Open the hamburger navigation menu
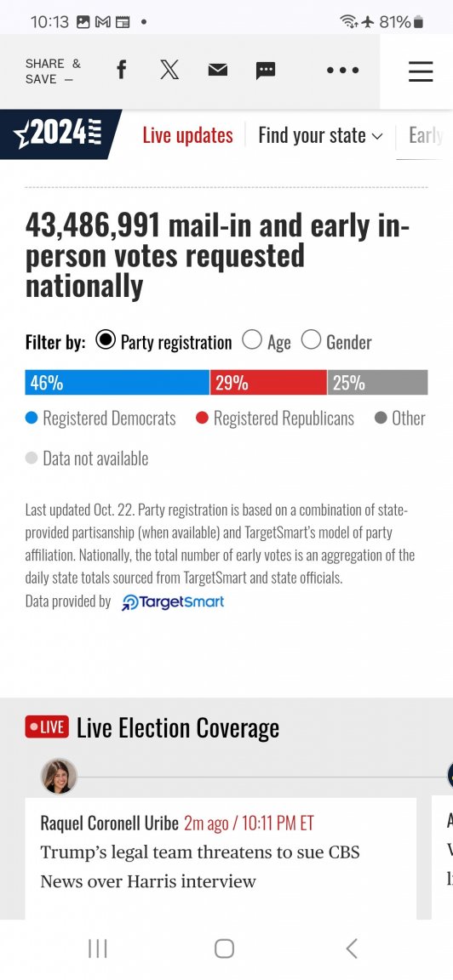 tap(421, 71)
